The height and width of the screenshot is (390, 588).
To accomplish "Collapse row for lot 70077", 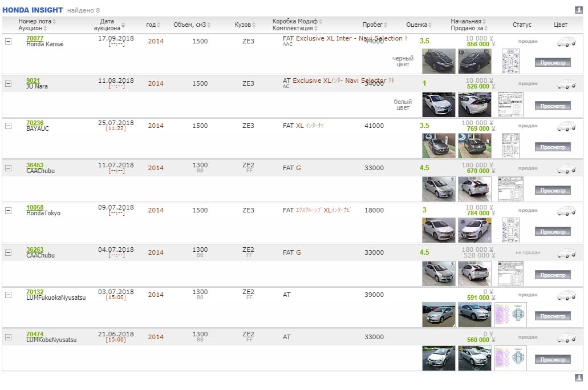I will pyautogui.click(x=8, y=41).
